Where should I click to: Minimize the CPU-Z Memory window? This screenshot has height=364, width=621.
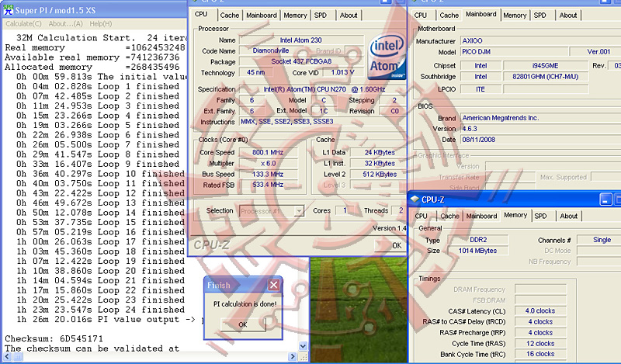(605, 199)
